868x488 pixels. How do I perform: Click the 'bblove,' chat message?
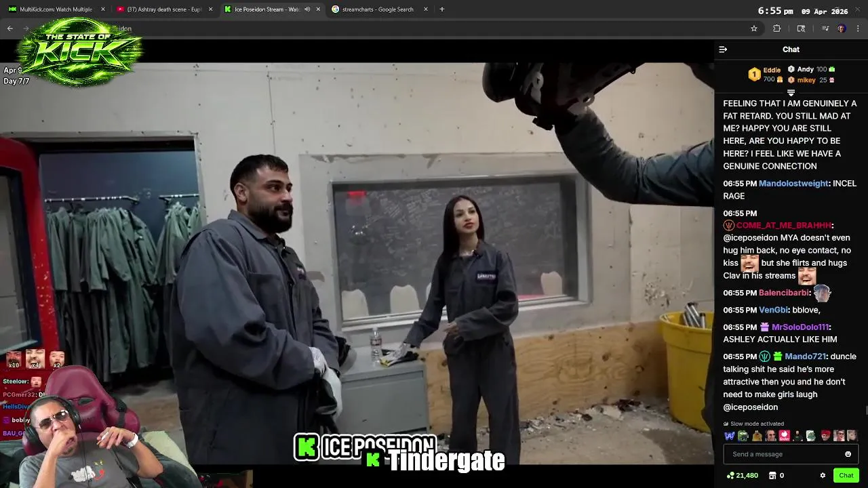[x=806, y=310]
